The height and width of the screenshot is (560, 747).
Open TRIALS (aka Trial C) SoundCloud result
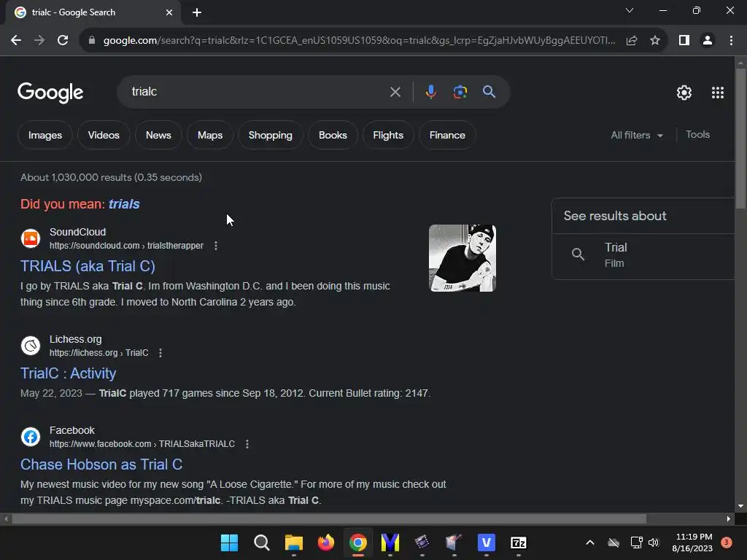click(x=88, y=266)
